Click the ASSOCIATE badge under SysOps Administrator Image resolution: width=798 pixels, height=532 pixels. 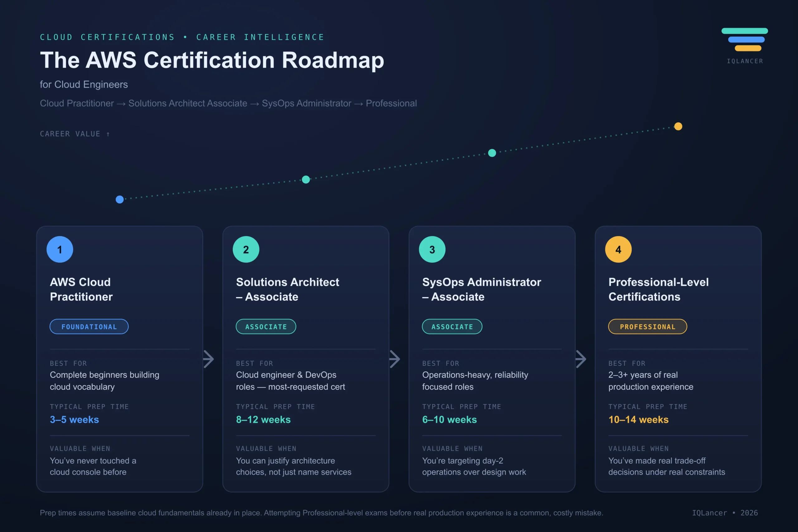[452, 326]
